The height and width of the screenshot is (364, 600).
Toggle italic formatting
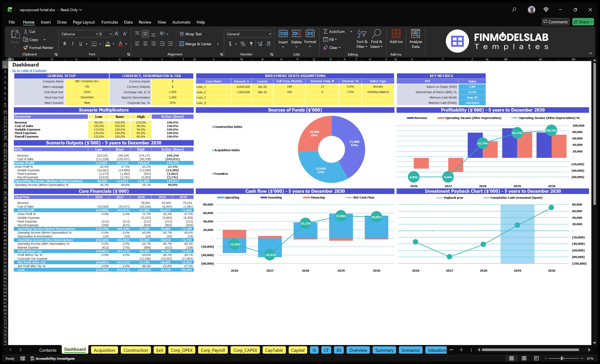72,43
